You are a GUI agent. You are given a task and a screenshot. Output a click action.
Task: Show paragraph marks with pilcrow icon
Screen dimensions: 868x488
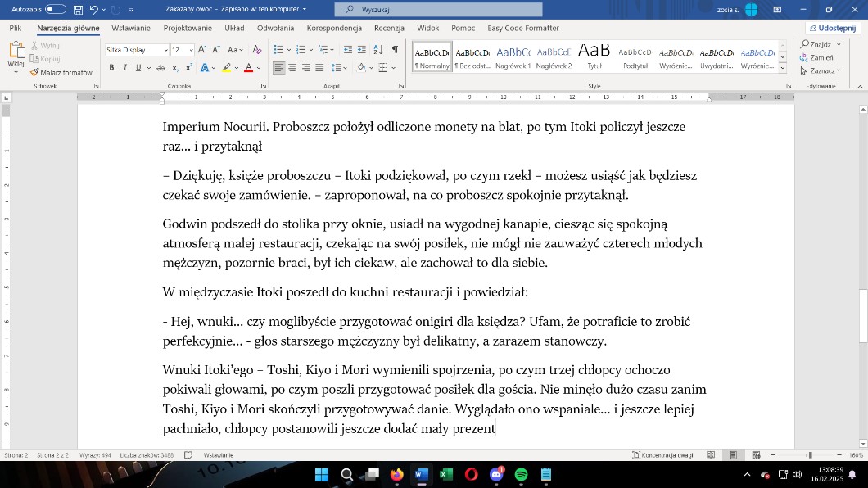[395, 50]
